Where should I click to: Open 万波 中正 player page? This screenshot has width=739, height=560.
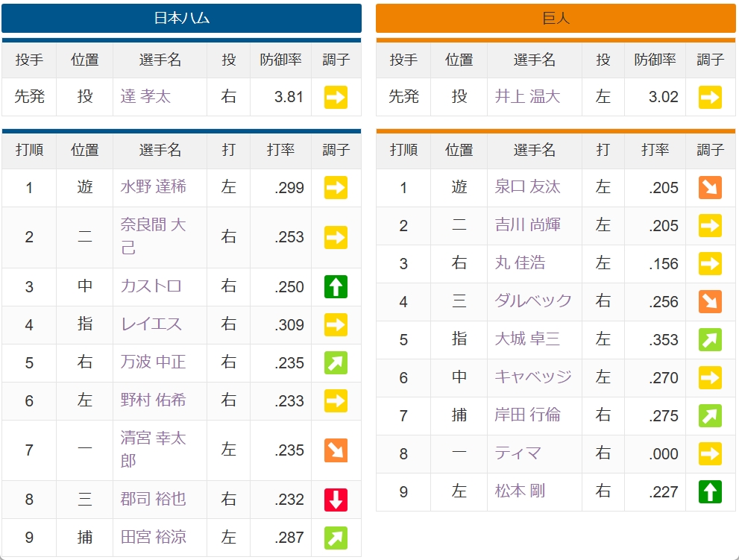[153, 362]
